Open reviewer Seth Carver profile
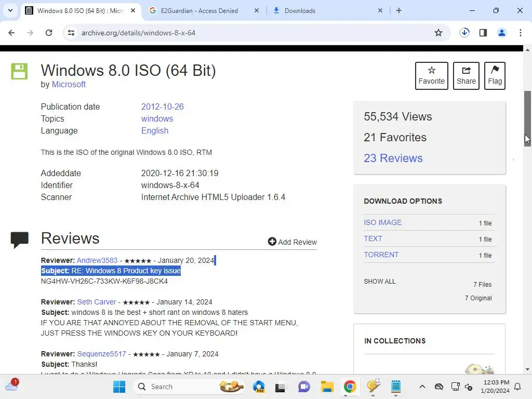The width and height of the screenshot is (532, 399). pyautogui.click(x=96, y=302)
